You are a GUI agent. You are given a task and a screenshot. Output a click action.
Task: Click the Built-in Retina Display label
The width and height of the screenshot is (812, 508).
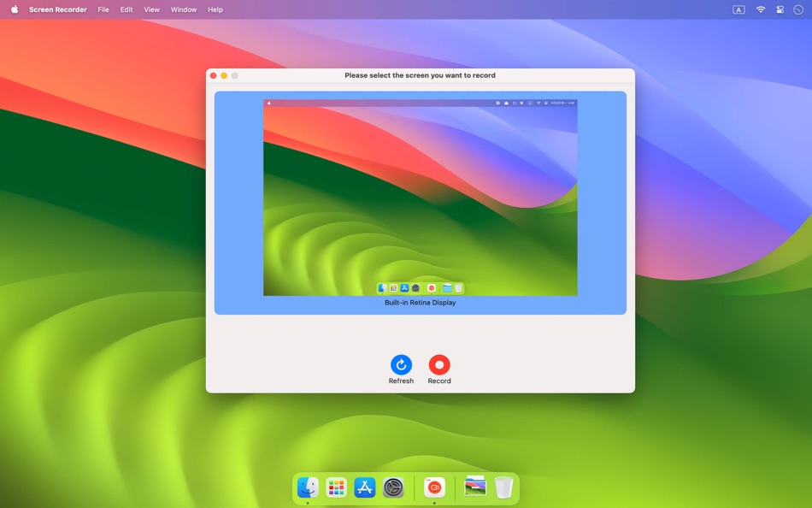(x=420, y=303)
